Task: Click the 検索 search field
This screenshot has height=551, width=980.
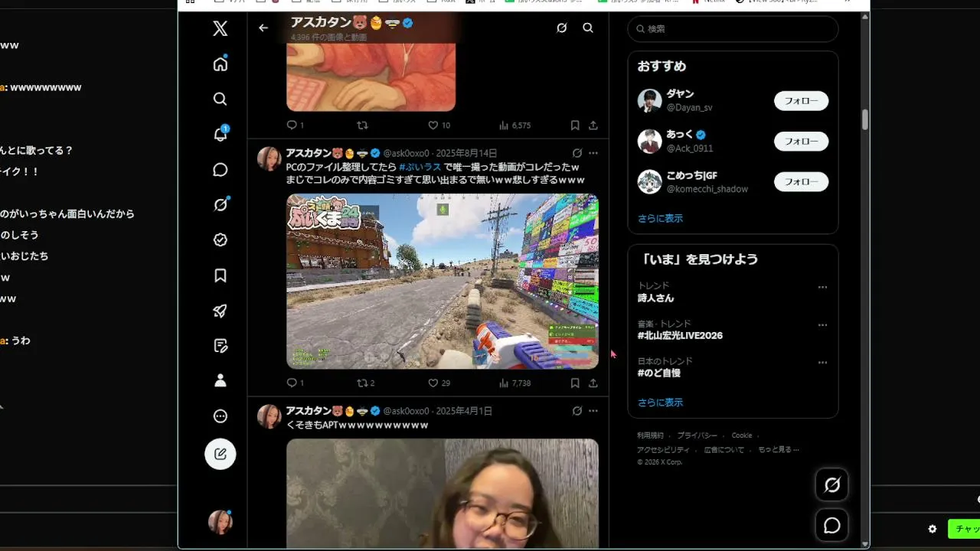Action: [733, 29]
